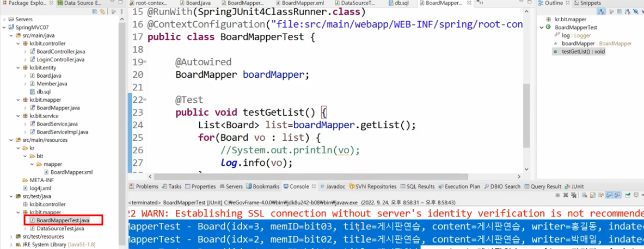This screenshot has width=644, height=249.
Task: Close the Package Explorer tab
Action: (51, 3)
